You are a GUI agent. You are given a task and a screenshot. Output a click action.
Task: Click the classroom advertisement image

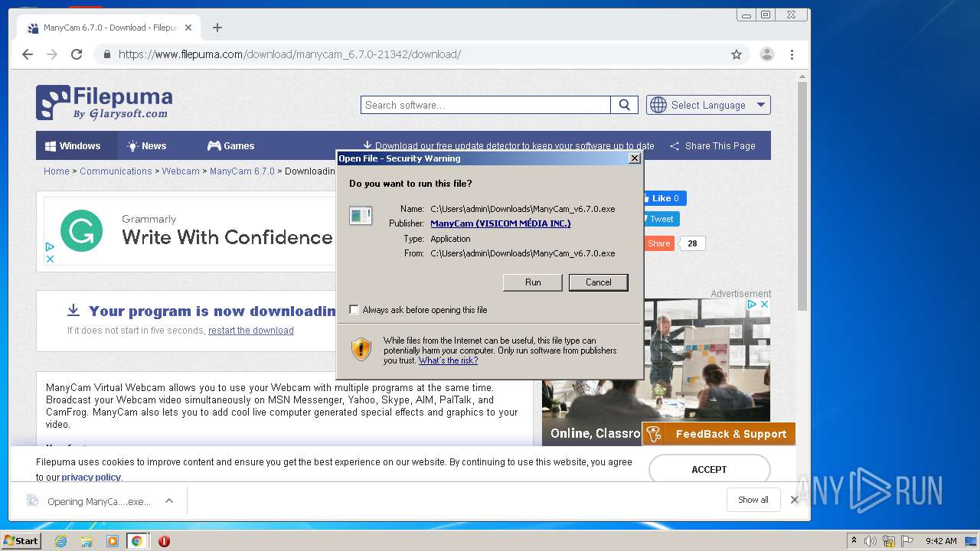coord(656,371)
